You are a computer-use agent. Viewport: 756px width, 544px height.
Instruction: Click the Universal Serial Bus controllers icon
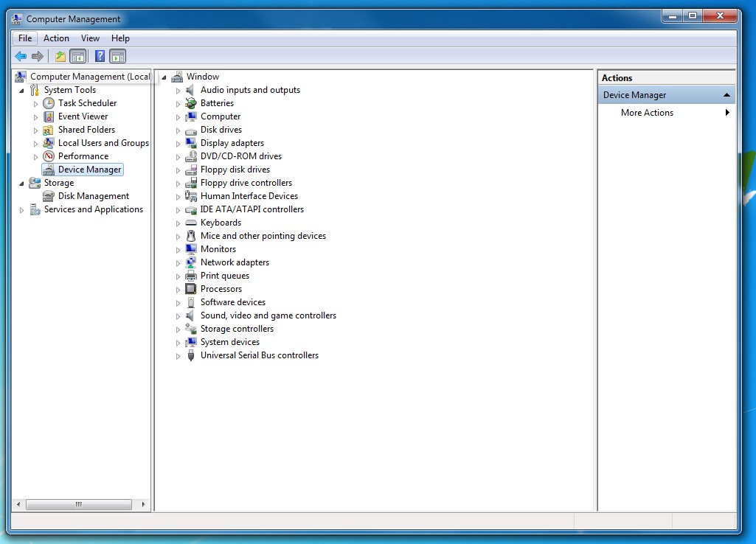[x=191, y=355]
